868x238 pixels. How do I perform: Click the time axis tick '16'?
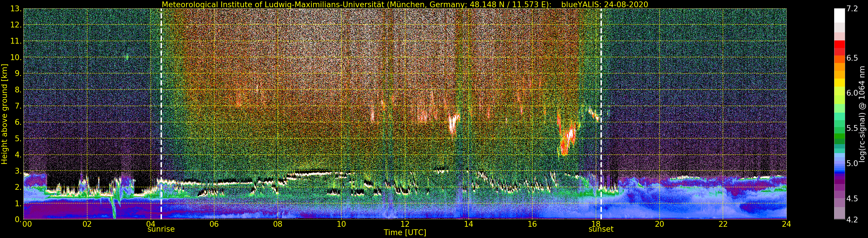532,224
